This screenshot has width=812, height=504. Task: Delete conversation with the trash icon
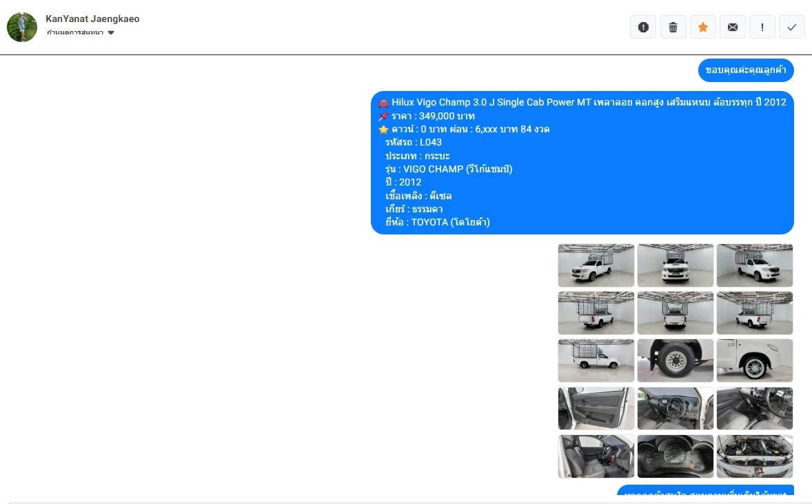[x=673, y=27]
